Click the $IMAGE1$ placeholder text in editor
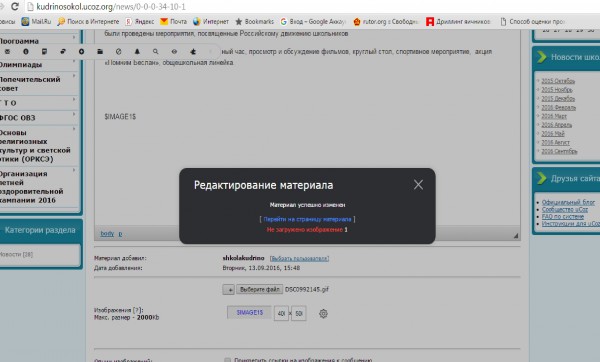600x362 pixels. tap(120, 116)
